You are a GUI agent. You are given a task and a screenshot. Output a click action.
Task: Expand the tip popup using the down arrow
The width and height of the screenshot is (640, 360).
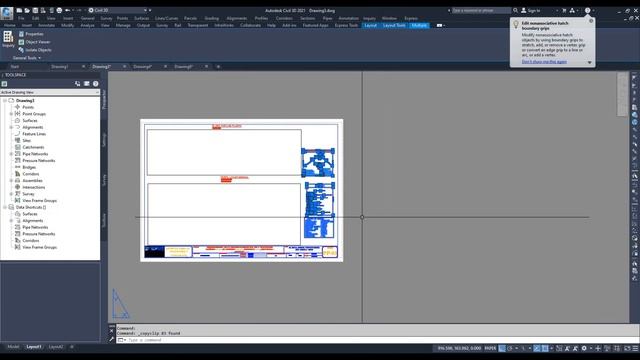coord(589,62)
